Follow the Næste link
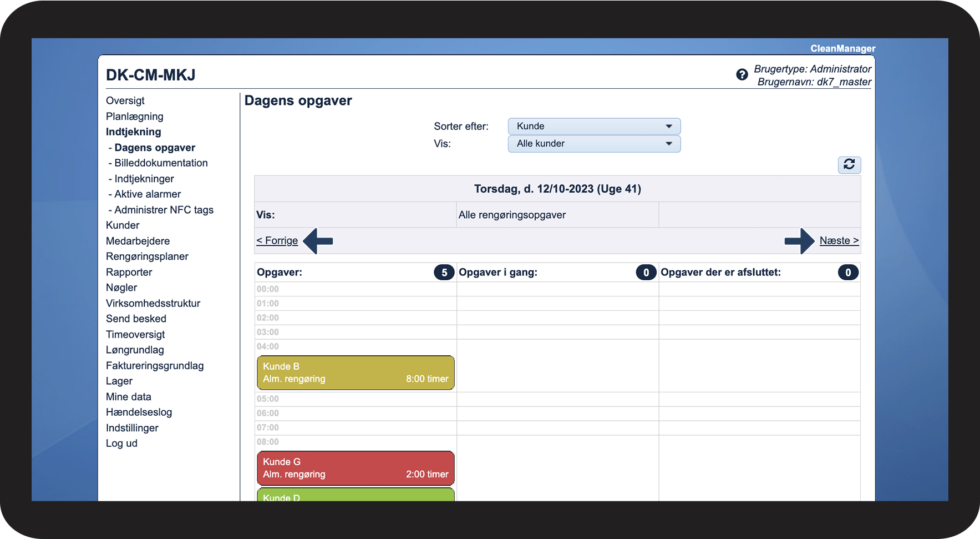Viewport: 980px width, 539px height. (839, 241)
